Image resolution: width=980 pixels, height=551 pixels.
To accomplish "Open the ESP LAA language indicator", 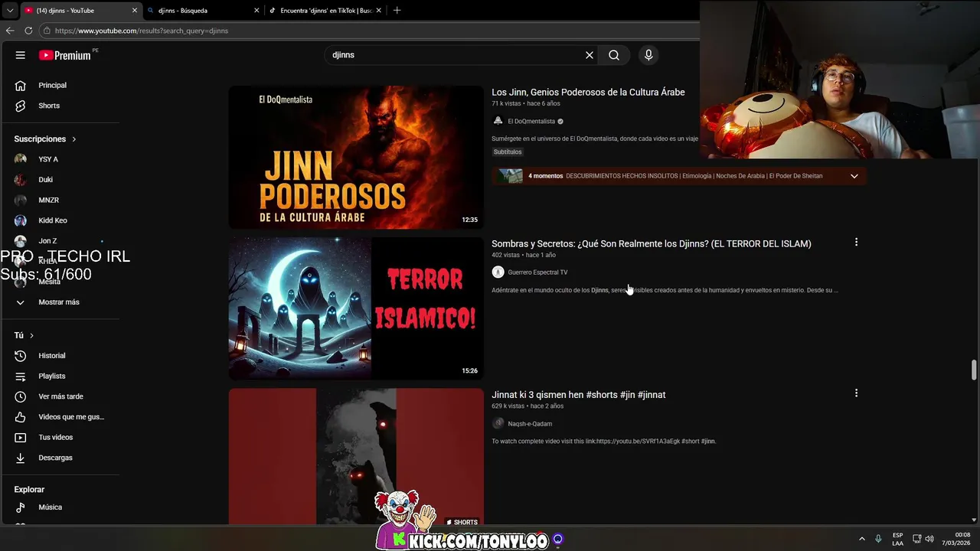I will [x=897, y=540].
